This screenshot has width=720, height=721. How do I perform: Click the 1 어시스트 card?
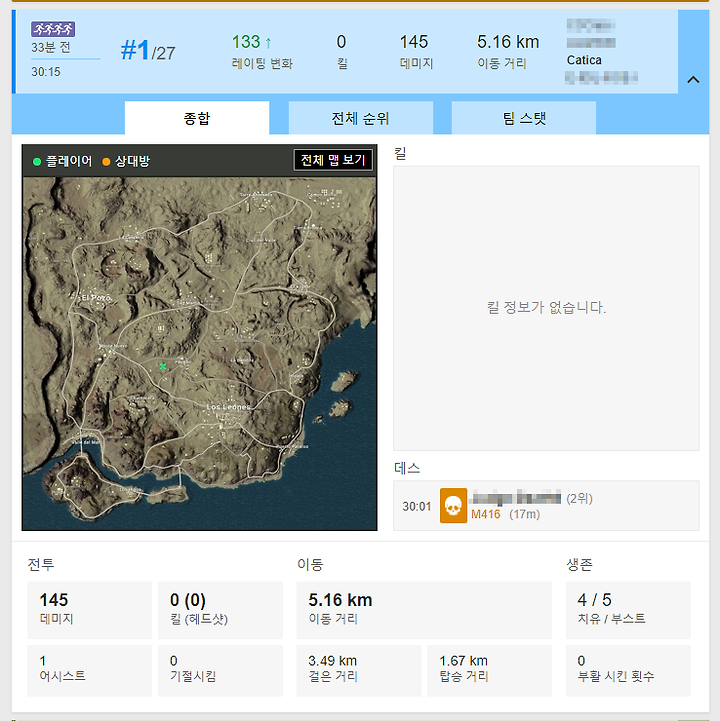pyautogui.click(x=90, y=670)
